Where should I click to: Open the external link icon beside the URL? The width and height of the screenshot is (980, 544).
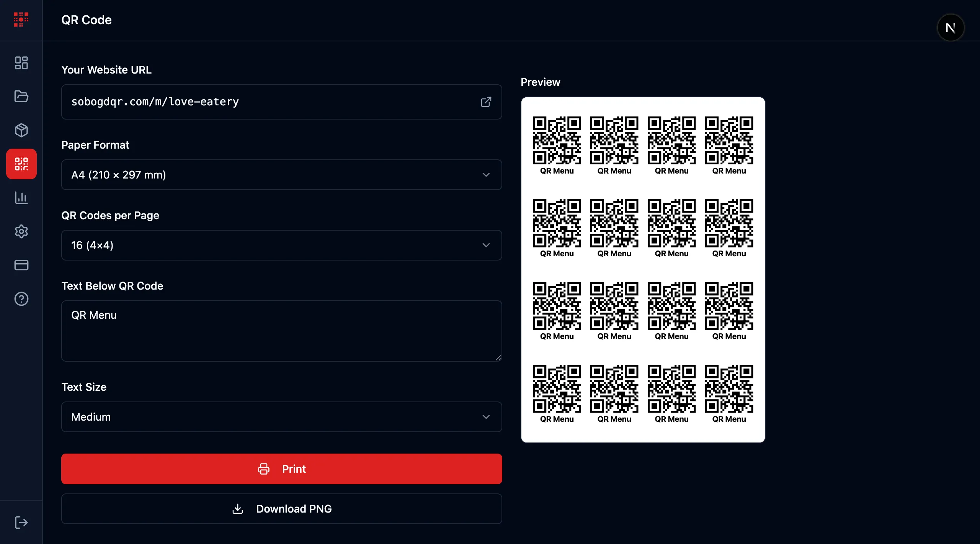pos(486,102)
